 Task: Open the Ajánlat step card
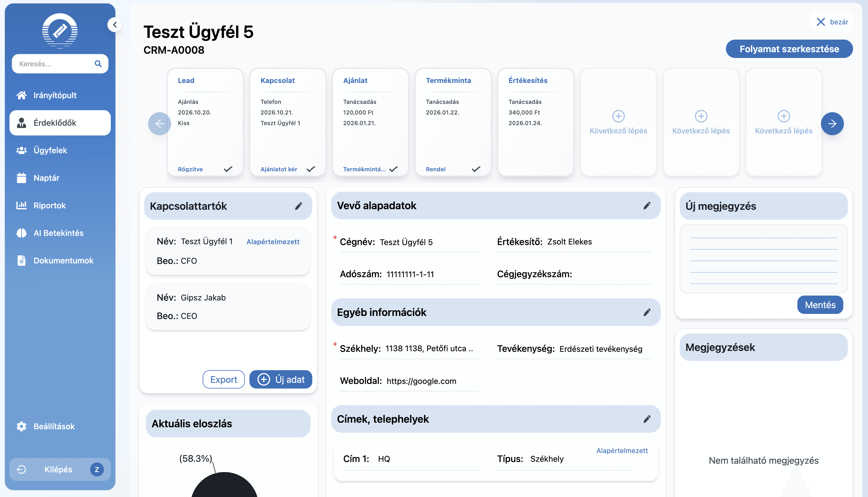click(370, 122)
